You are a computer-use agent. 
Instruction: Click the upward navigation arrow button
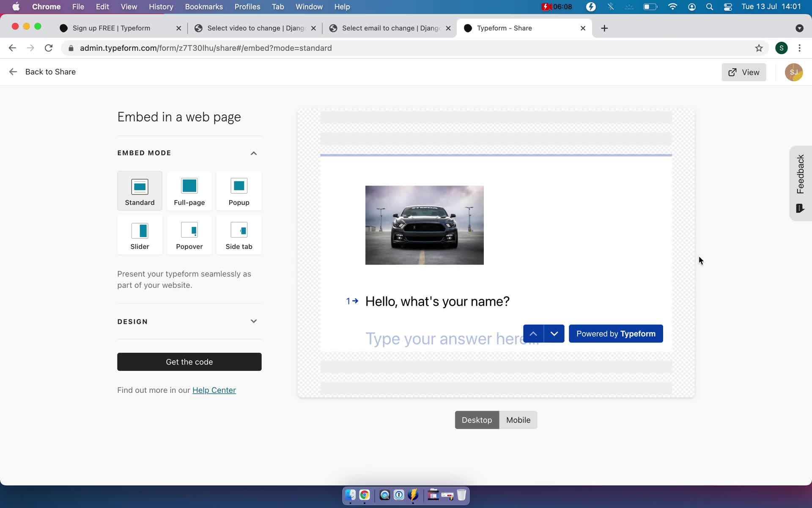(x=532, y=334)
